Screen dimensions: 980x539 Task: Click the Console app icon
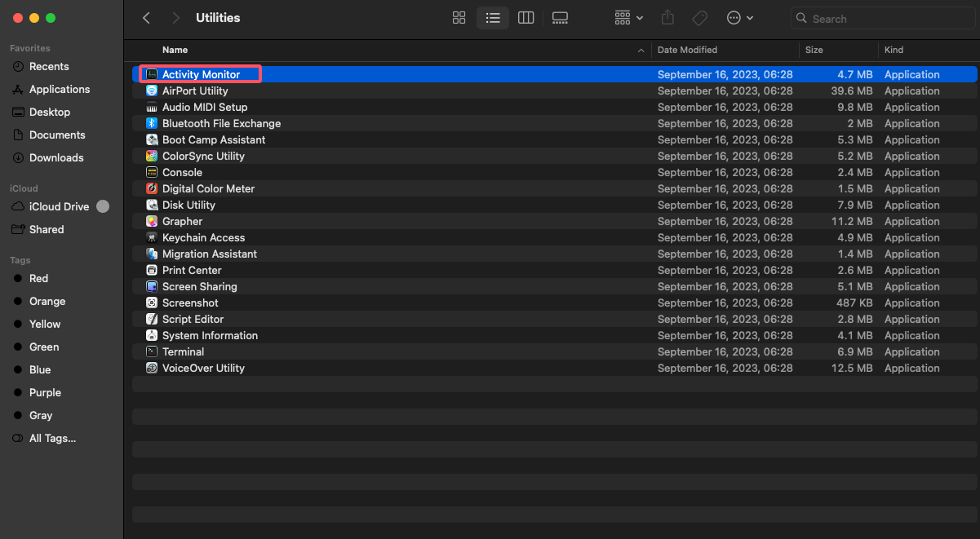(152, 172)
